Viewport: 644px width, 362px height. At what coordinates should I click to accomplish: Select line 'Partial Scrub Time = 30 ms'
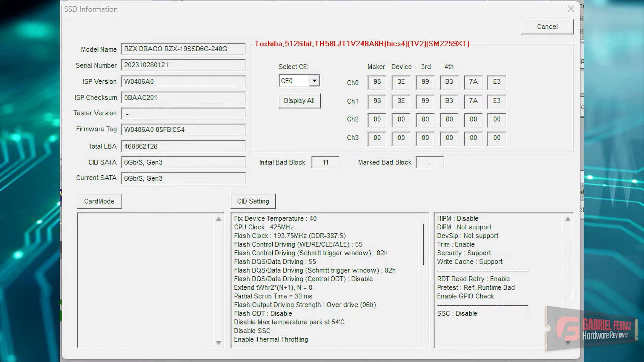[273, 296]
